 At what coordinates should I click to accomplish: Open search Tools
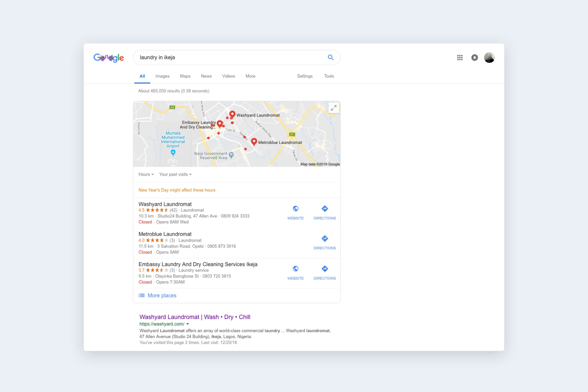pos(329,76)
